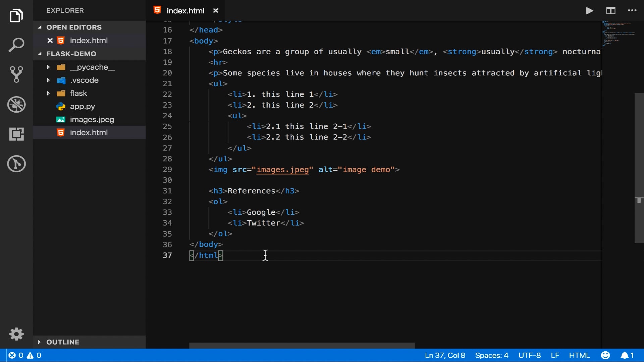Click the Explorer files icon
Screen dimensions: 644x362
16,16
